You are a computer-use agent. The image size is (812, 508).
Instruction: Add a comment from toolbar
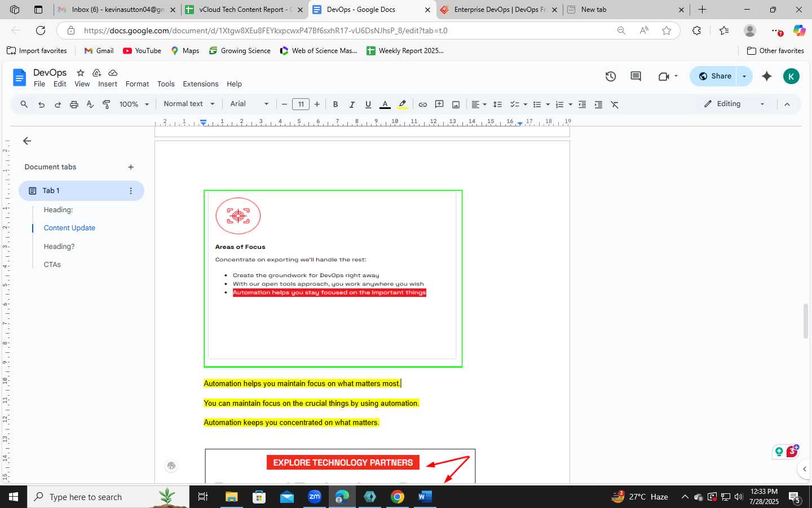coord(439,104)
